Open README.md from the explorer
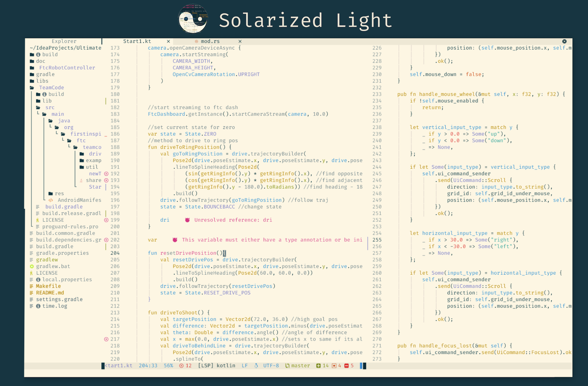 pos(50,293)
